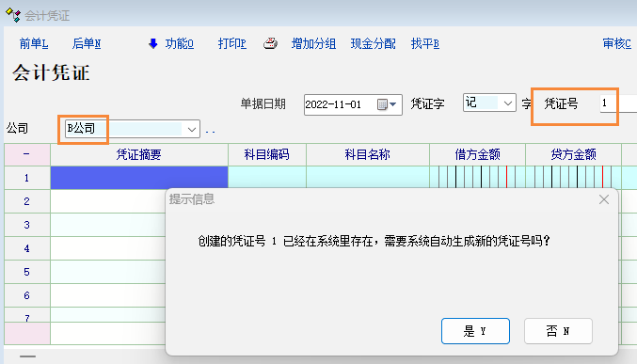Close the 提示信息 dialog with X

click(x=604, y=199)
